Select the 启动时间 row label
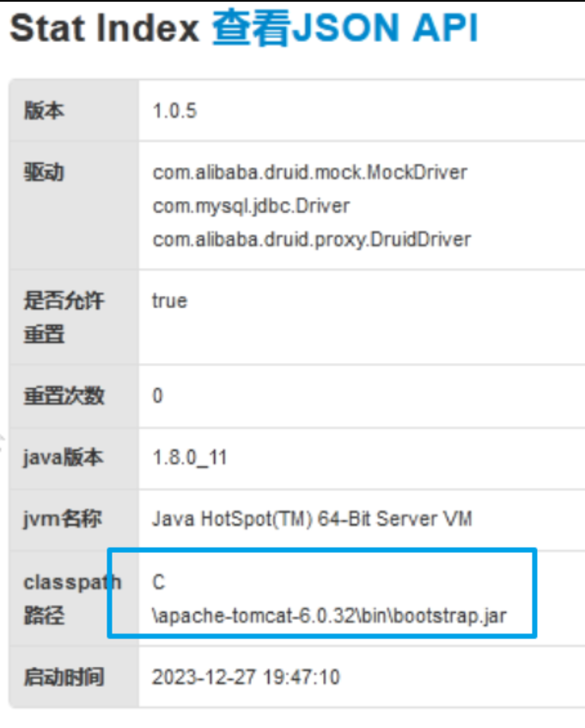Image resolution: width=585 pixels, height=728 pixels. (64, 677)
